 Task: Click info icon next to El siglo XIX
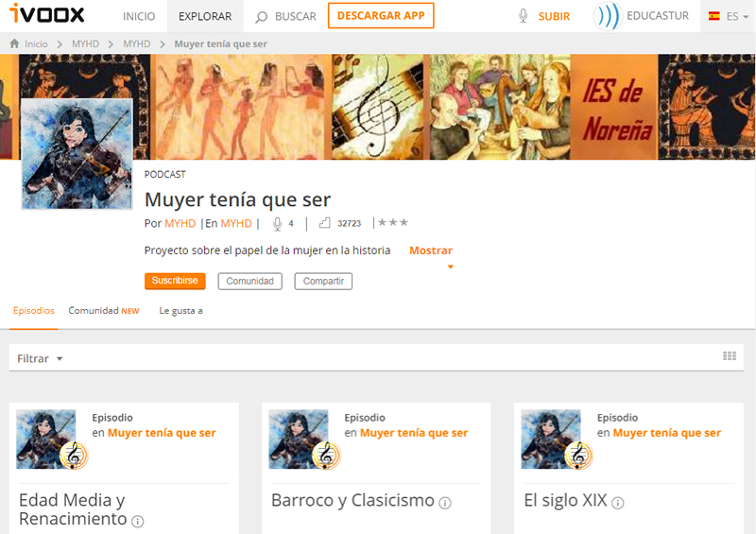coord(618,503)
